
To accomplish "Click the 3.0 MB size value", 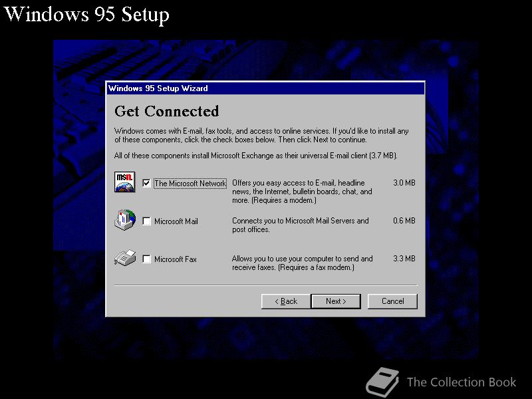I will pos(404,183).
